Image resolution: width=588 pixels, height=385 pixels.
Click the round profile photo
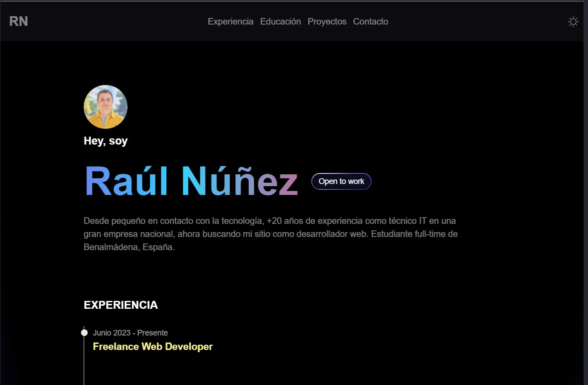tap(106, 107)
